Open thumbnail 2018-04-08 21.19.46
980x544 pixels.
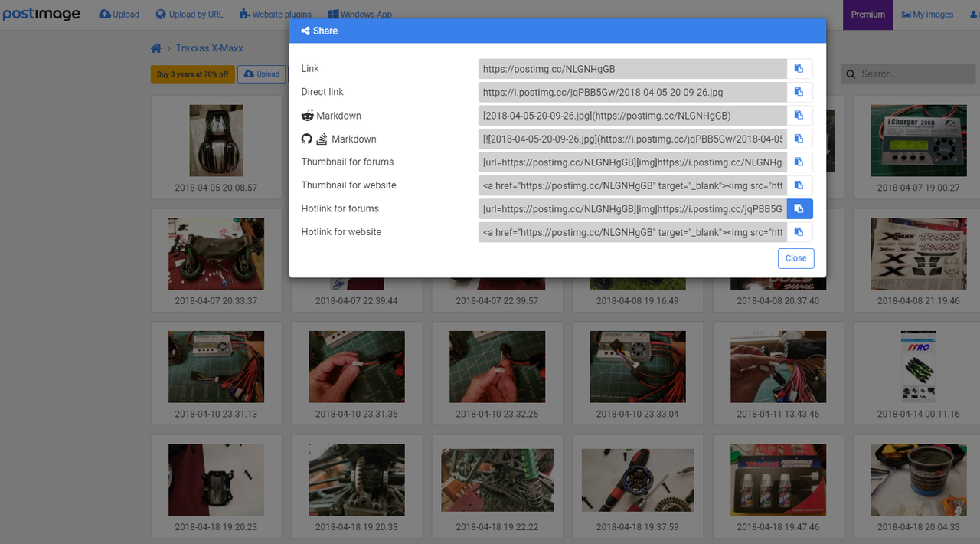[919, 254]
